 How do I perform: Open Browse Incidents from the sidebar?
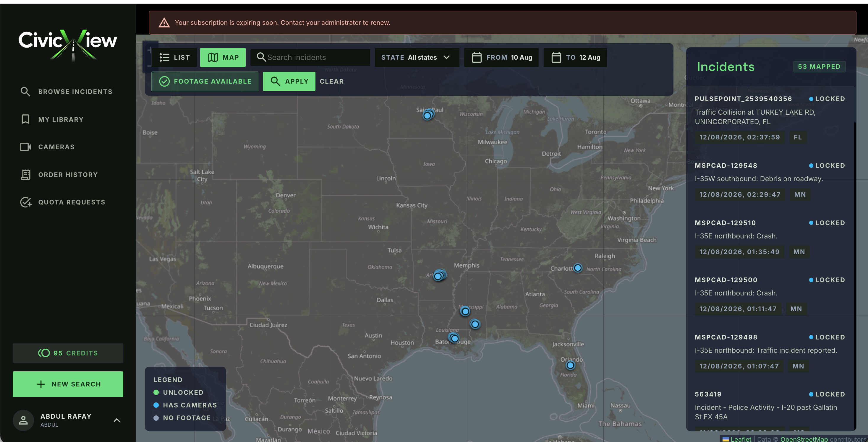[66, 92]
